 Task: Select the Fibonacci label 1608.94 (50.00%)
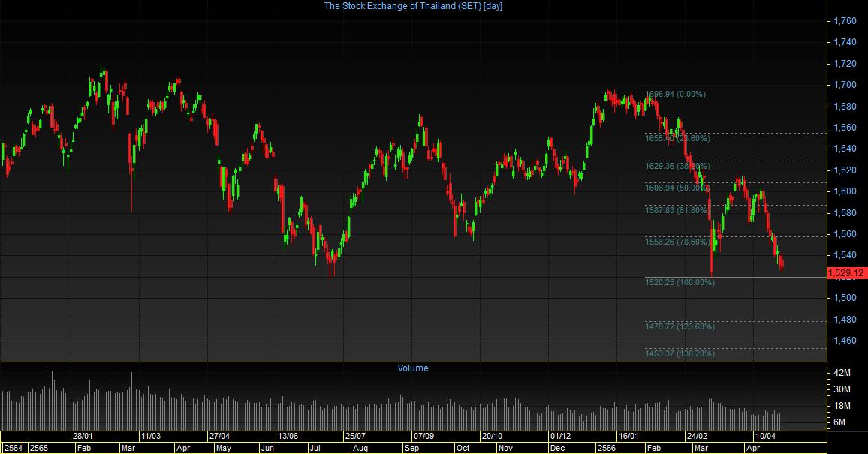(677, 188)
